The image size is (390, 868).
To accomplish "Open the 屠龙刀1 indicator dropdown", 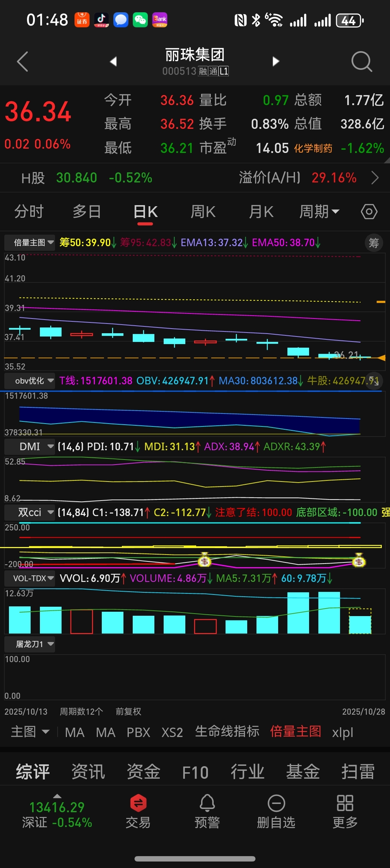I will (30, 644).
